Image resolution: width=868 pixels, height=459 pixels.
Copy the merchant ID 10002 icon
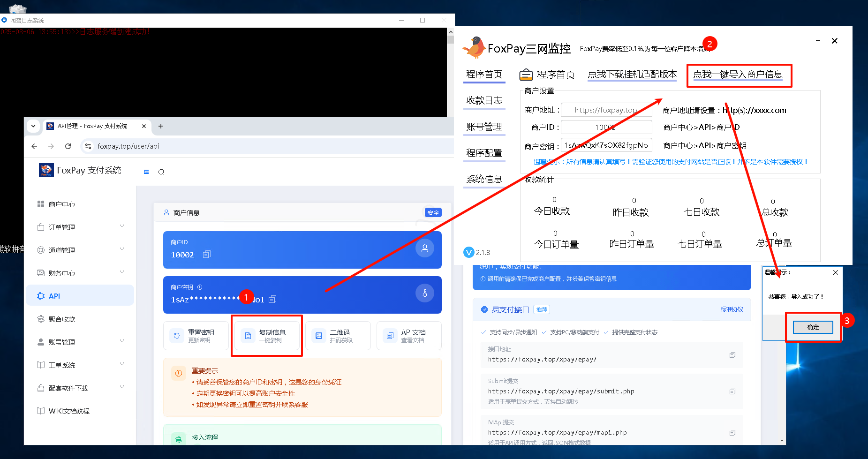click(x=207, y=254)
